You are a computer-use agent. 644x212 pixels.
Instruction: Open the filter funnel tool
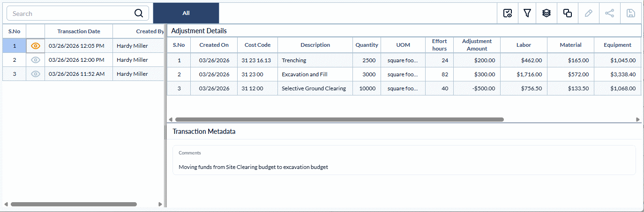pos(527,13)
